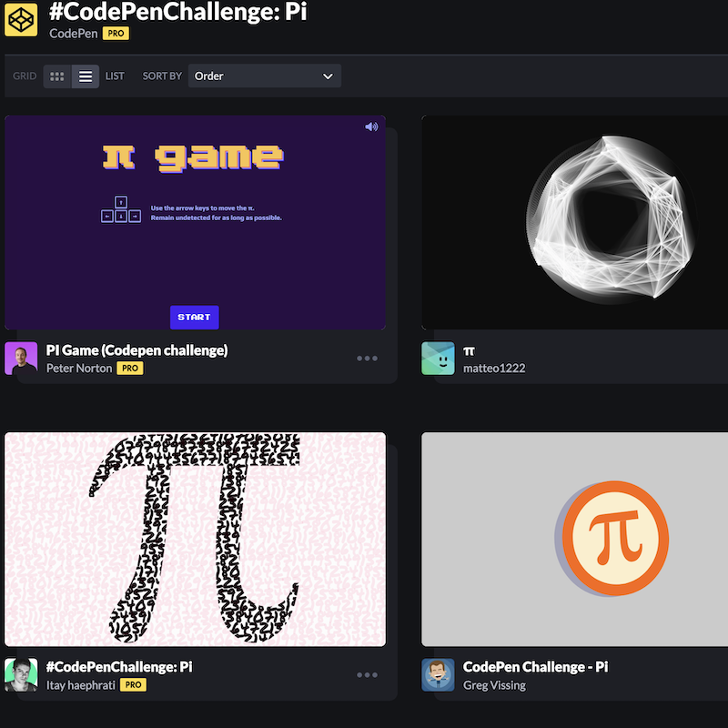The width and height of the screenshot is (728, 728).
Task: Open options menu for PI Game pen
Action: [367, 359]
